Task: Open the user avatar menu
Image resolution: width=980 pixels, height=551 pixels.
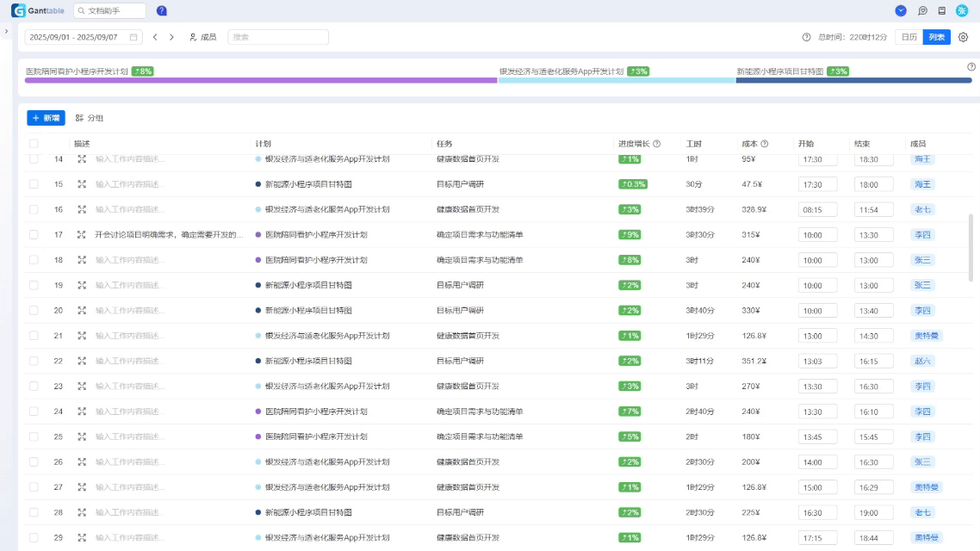Action: [962, 10]
